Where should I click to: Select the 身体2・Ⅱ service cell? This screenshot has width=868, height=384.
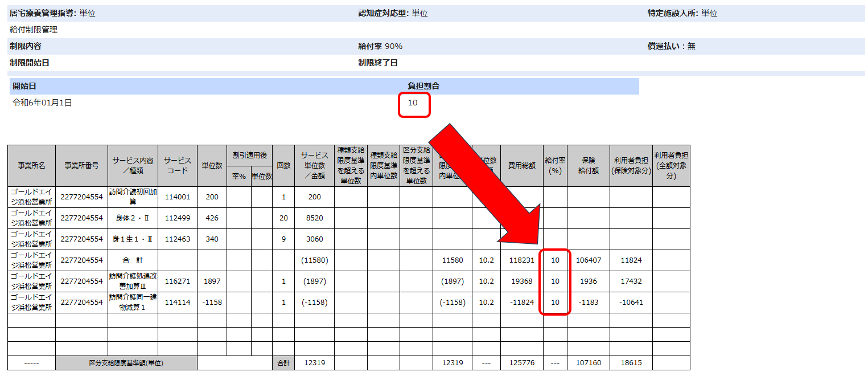tap(133, 218)
